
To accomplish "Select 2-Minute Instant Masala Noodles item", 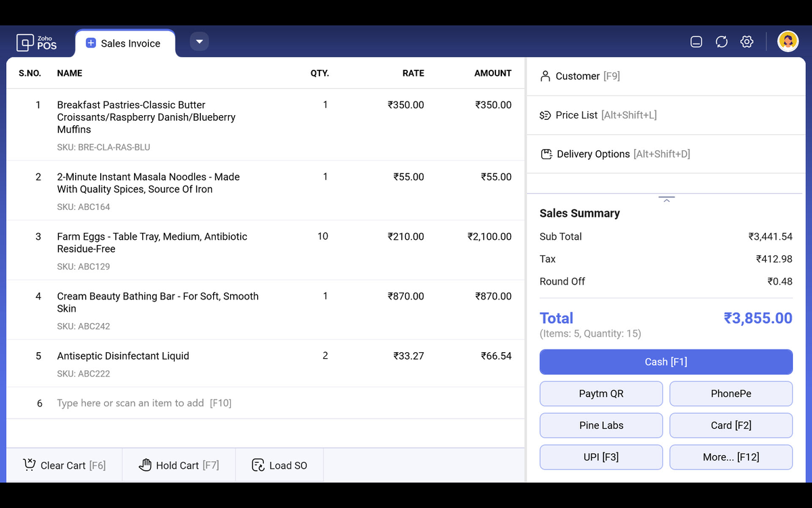I will 148,183.
